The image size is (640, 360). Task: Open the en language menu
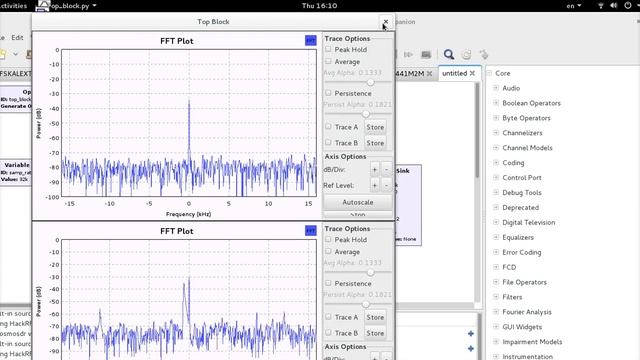pyautogui.click(x=573, y=6)
